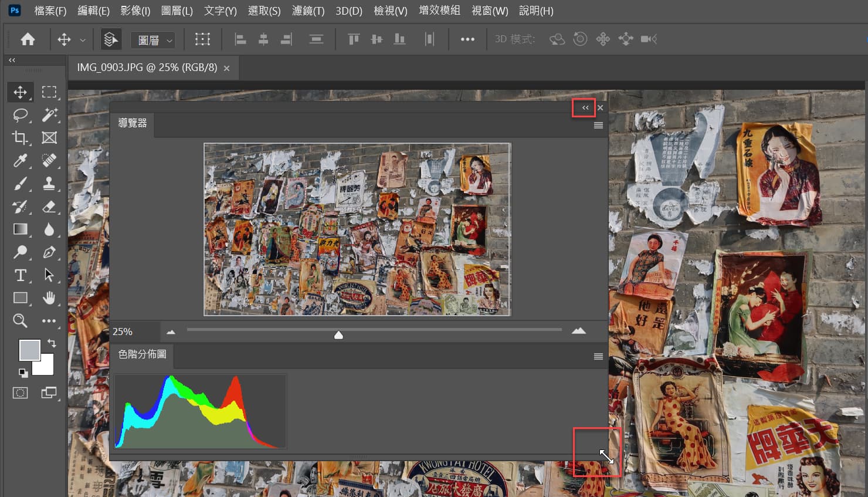Screen dimensions: 868x497
Task: Align layers to left edges
Action: coord(240,39)
